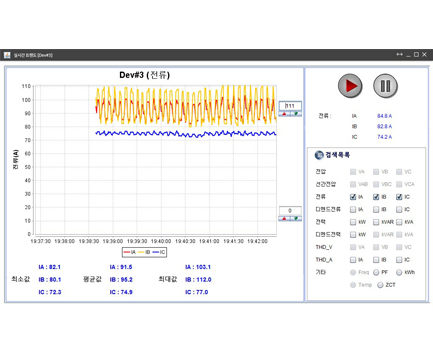Image resolution: width=433 pixels, height=361 pixels.
Task: Uncheck the IC checkbox in the 전류 row
Action: (399, 197)
